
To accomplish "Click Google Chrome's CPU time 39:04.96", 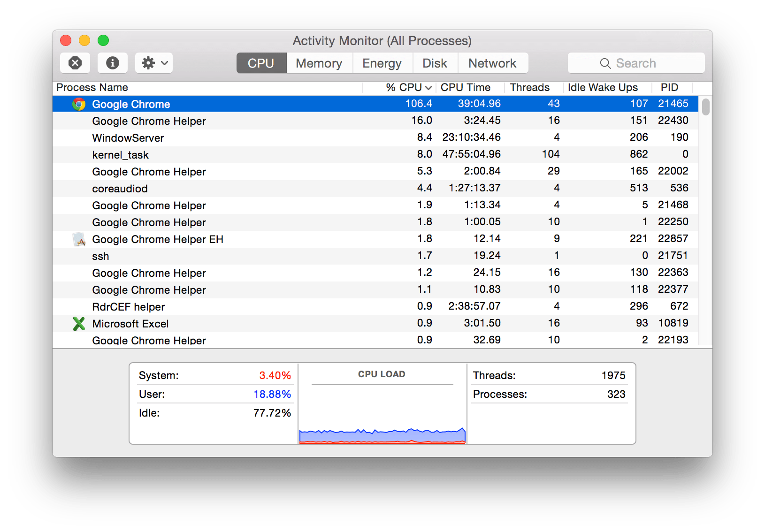I will coord(479,104).
